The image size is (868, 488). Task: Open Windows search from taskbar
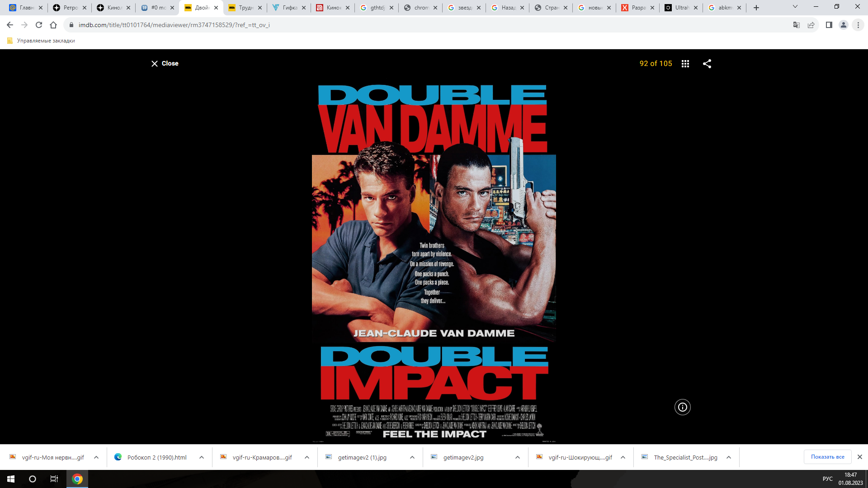33,479
